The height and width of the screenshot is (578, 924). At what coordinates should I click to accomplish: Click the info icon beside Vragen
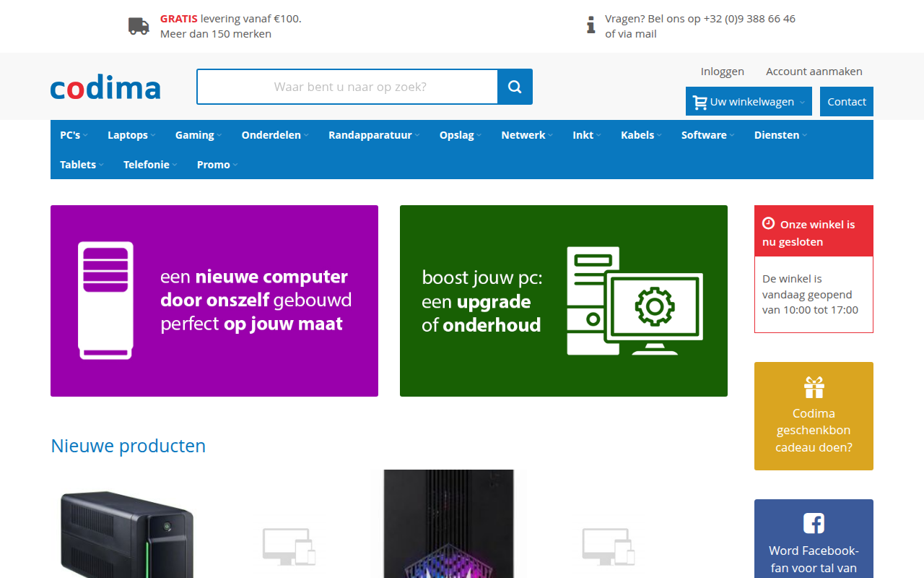[591, 25]
